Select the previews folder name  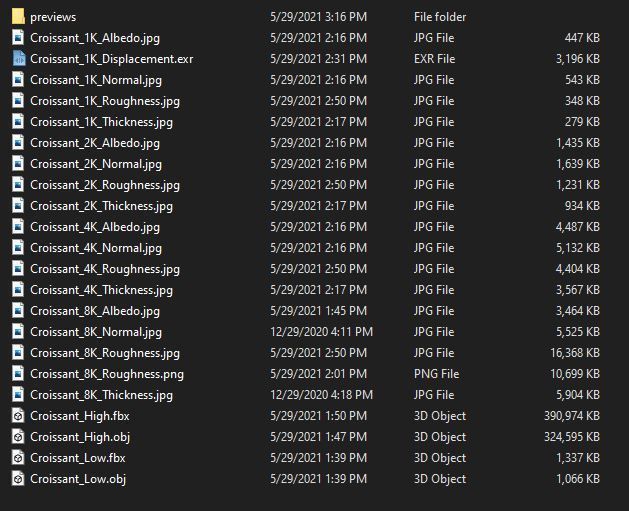[53, 17]
